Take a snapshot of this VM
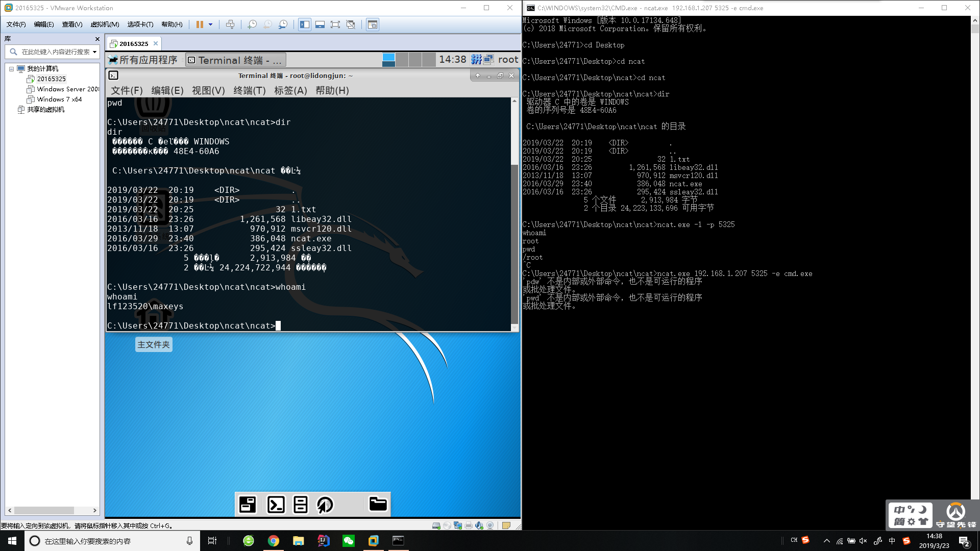The height and width of the screenshot is (551, 980). tap(252, 24)
